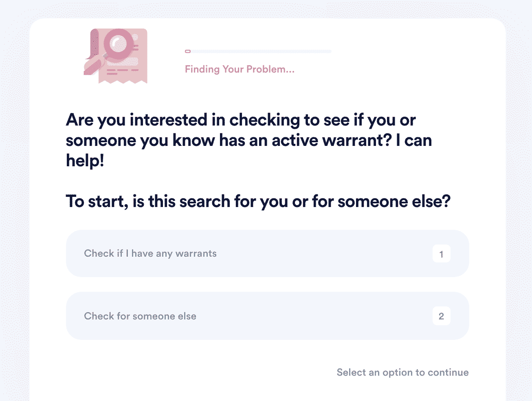
Task: Click the word 'help!' in the heading
Action: click(85, 161)
